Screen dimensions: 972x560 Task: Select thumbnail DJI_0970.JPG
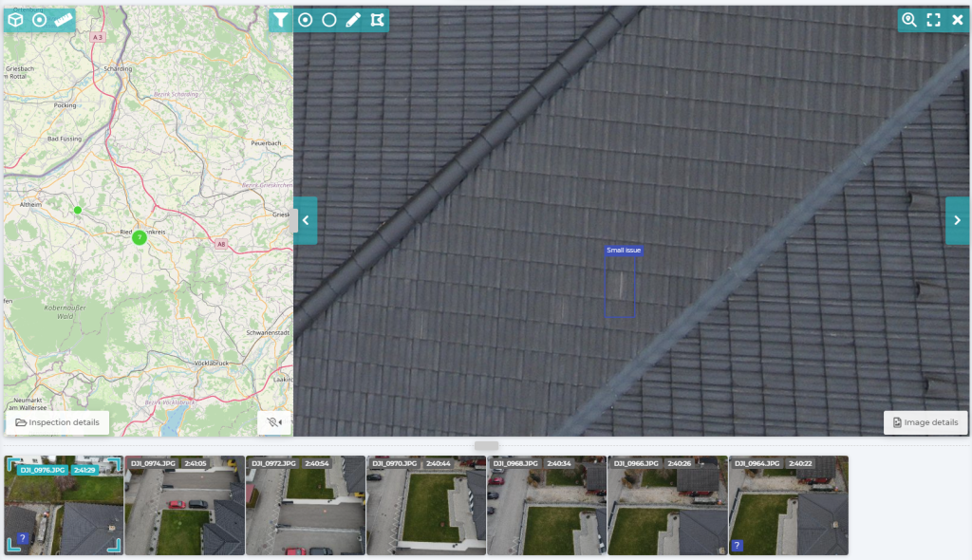(426, 506)
